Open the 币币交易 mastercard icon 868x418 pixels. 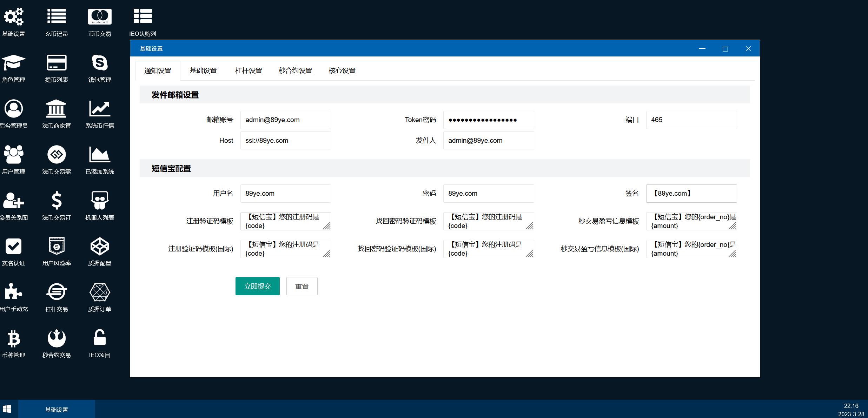click(x=100, y=17)
